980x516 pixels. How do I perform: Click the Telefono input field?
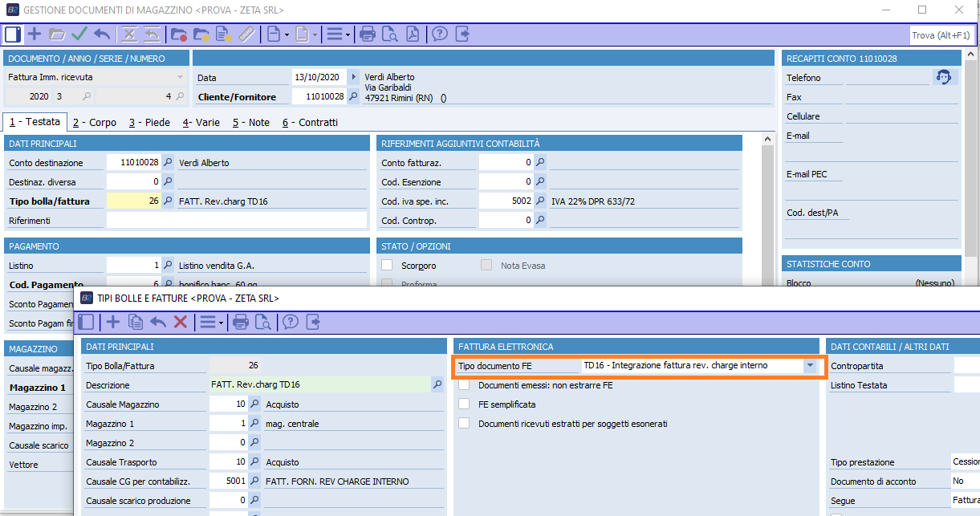(x=887, y=77)
